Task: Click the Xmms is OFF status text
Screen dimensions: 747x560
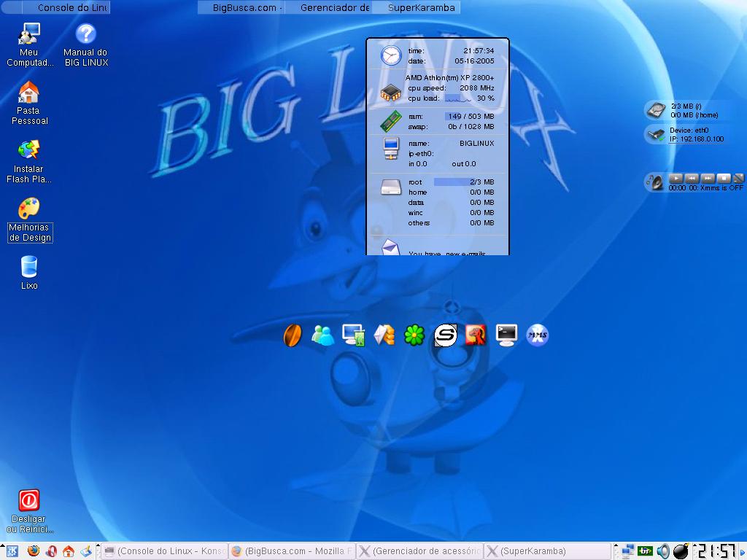Action: (x=721, y=188)
